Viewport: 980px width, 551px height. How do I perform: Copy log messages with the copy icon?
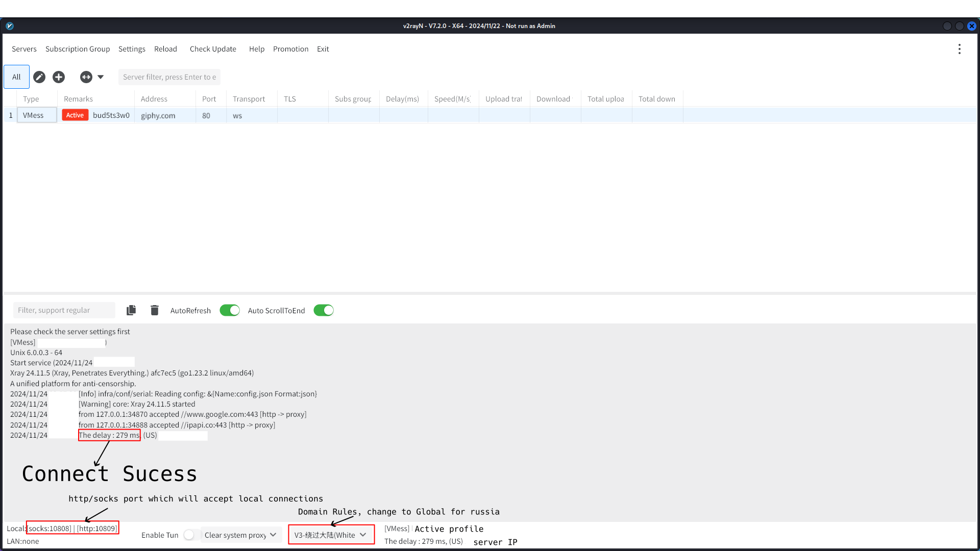tap(131, 310)
